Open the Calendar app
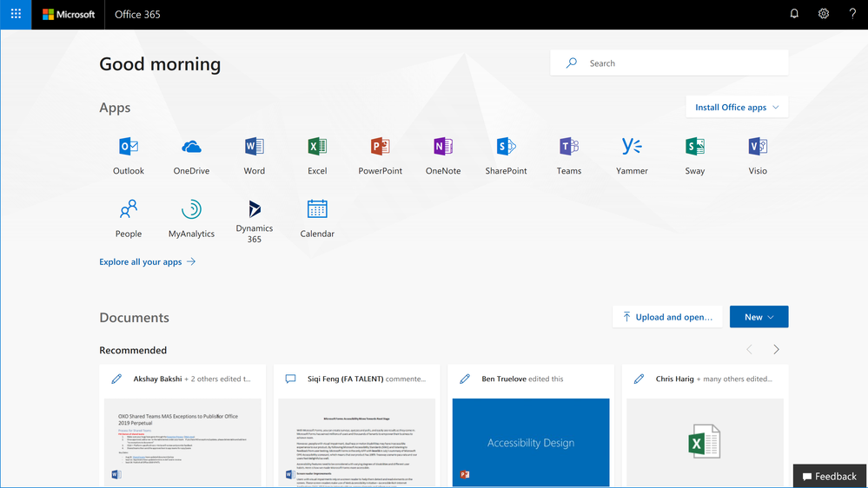The height and width of the screenshot is (488, 868). pos(317,219)
